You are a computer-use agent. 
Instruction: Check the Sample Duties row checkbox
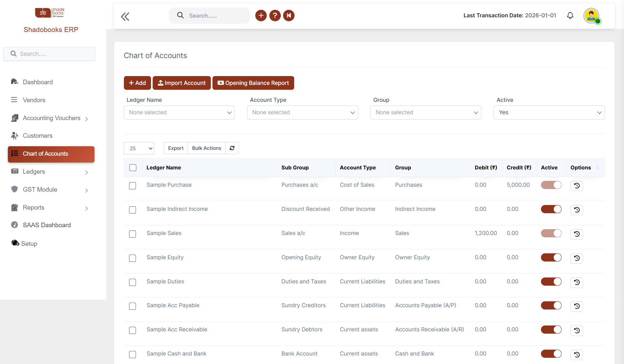(133, 282)
